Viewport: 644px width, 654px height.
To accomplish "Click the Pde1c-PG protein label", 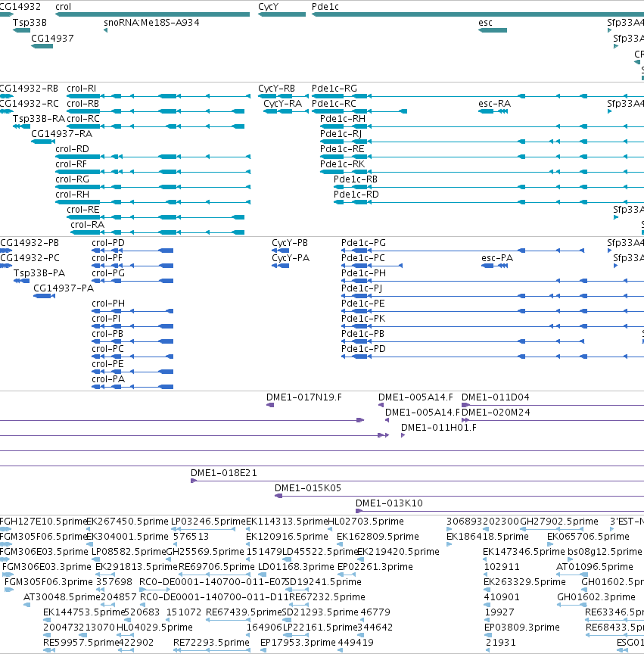I will (363, 243).
